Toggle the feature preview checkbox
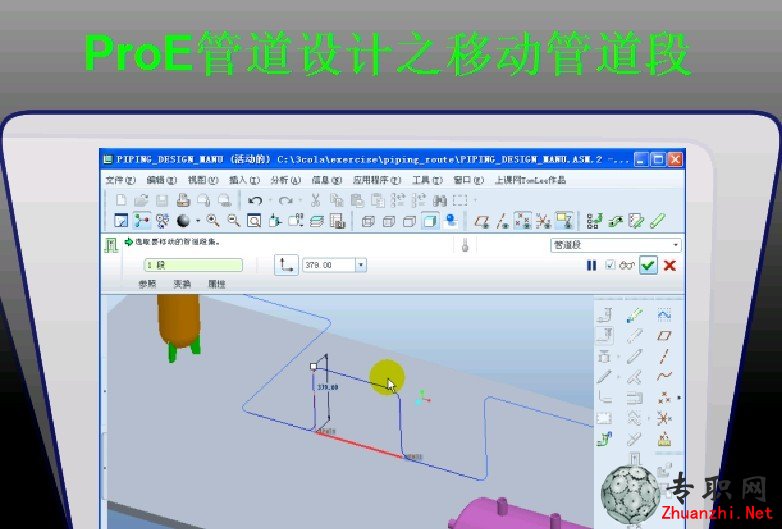This screenshot has width=782, height=529. click(610, 265)
